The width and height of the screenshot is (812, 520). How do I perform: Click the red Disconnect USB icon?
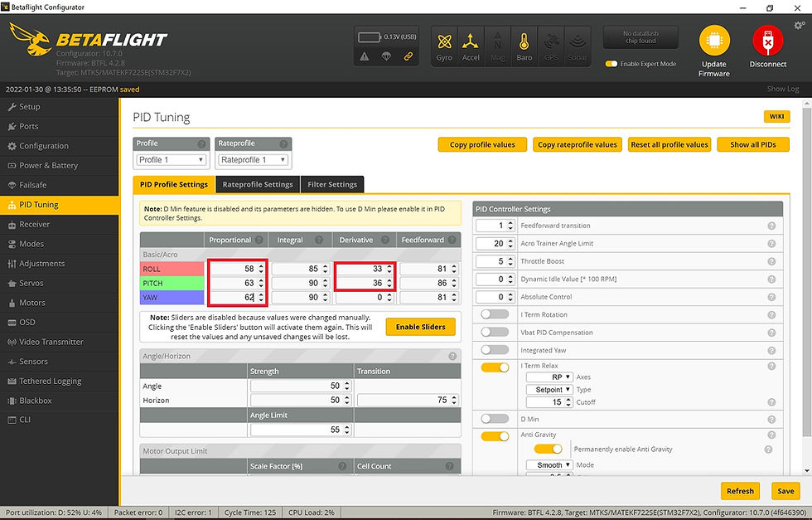pos(767,41)
